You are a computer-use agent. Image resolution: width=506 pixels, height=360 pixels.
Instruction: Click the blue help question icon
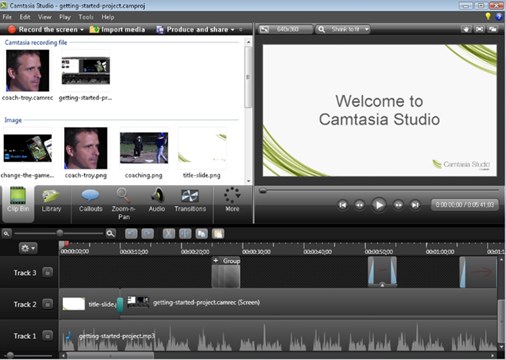pyautogui.click(x=499, y=16)
